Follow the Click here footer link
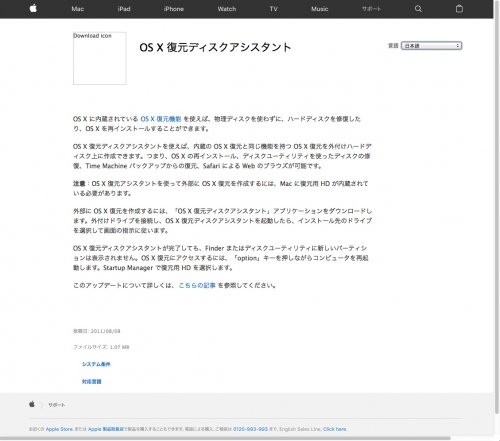500x441 pixels. [x=335, y=429]
